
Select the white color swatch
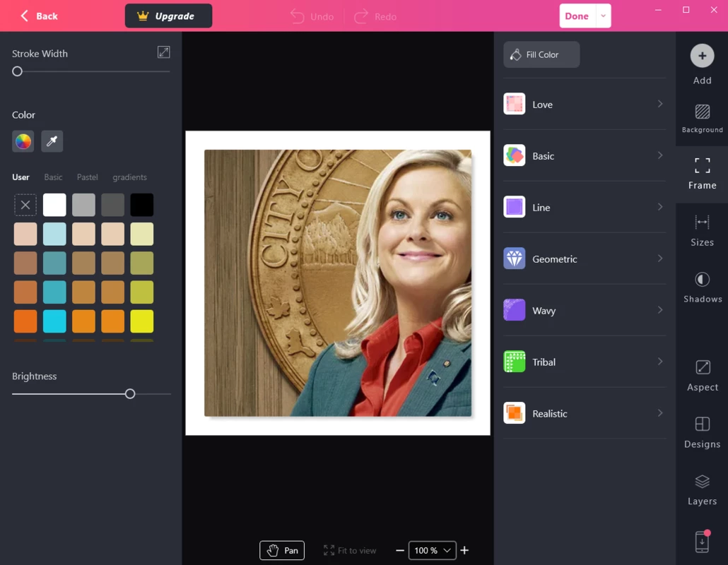tap(54, 205)
